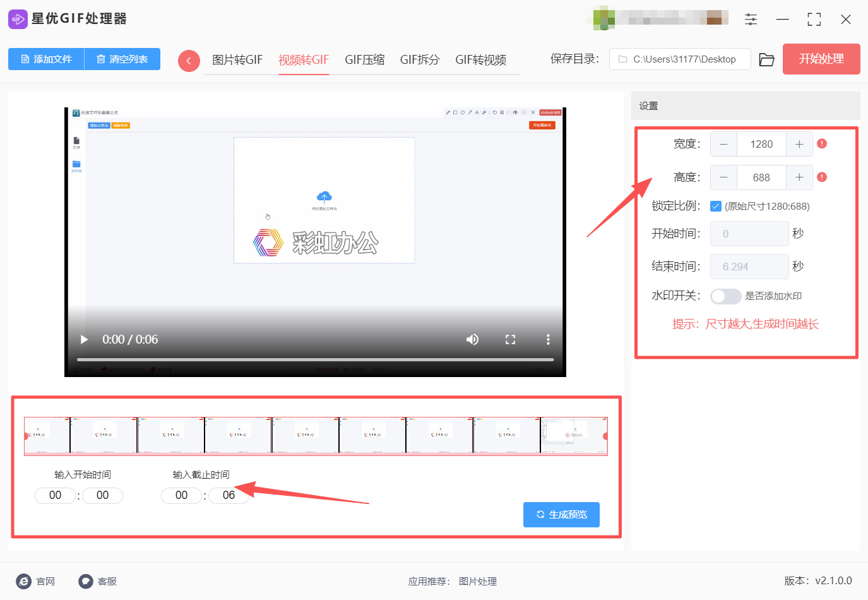The image size is (868, 600).
Task: Click the 清空列表 button
Action: tap(122, 59)
